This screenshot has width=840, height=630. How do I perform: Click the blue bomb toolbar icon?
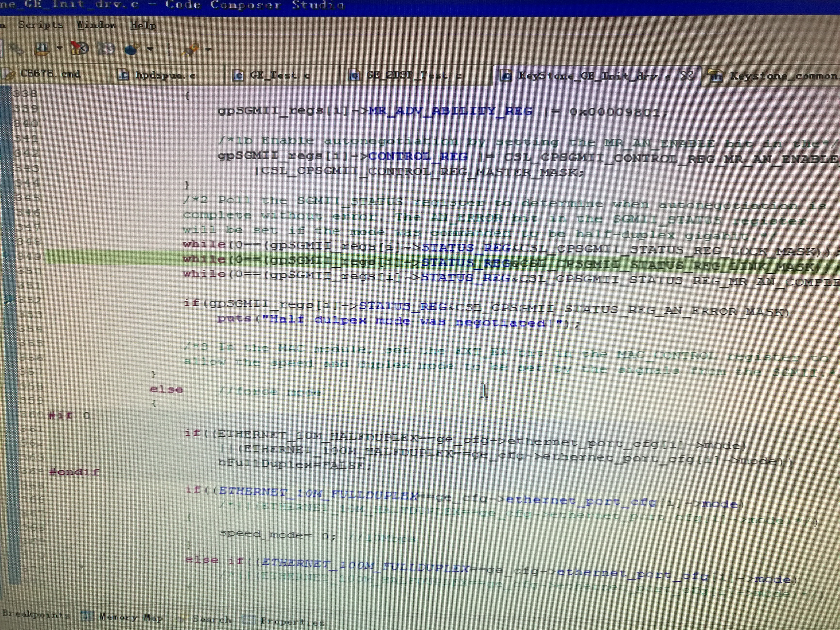[x=132, y=49]
